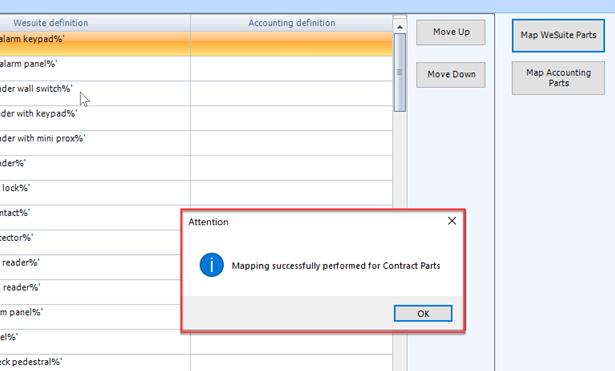
Task: Select the row ending 'alarm keypad%'
Action: click(x=196, y=44)
